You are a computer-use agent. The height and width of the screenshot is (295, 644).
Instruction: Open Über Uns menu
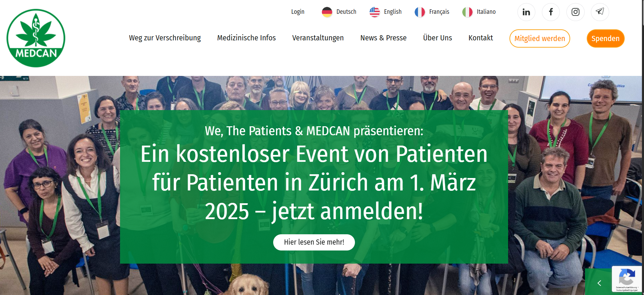point(437,38)
